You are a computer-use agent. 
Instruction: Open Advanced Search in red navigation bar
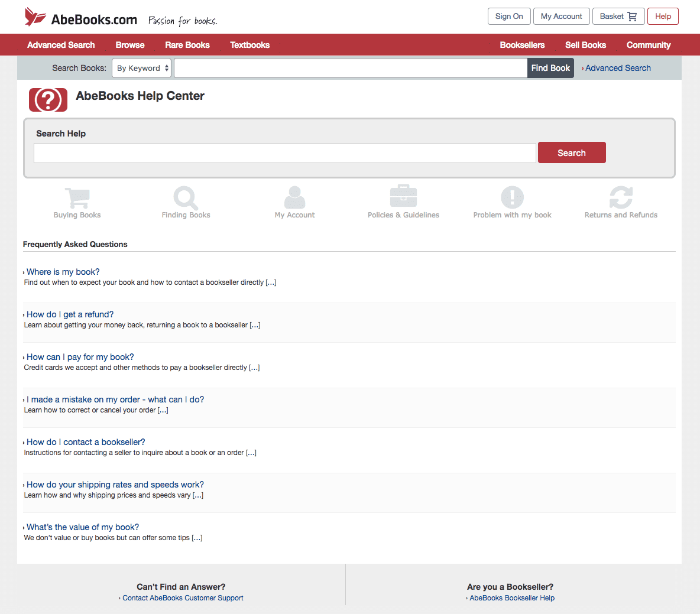pyautogui.click(x=61, y=45)
